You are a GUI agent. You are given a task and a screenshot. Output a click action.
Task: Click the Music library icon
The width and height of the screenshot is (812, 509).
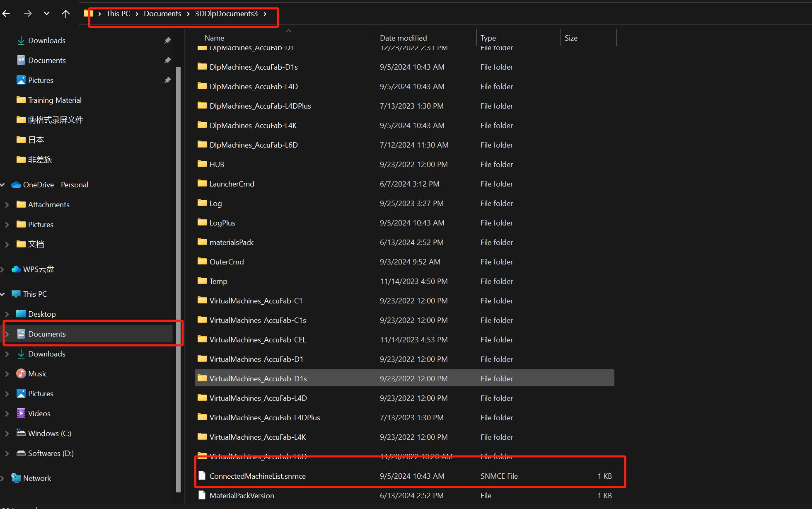coord(21,374)
